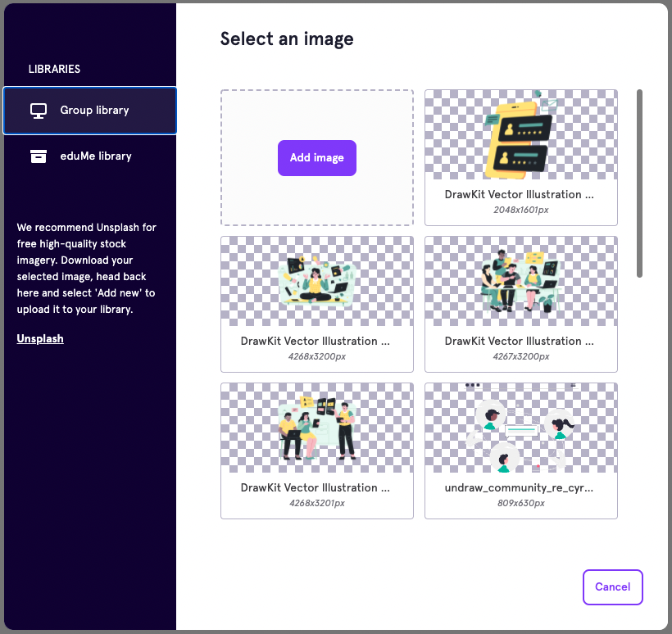
Task: Click the archive box icon beside eduMe library
Action: click(x=39, y=156)
